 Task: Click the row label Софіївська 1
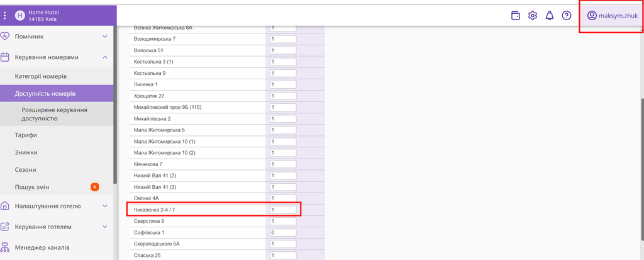click(149, 232)
